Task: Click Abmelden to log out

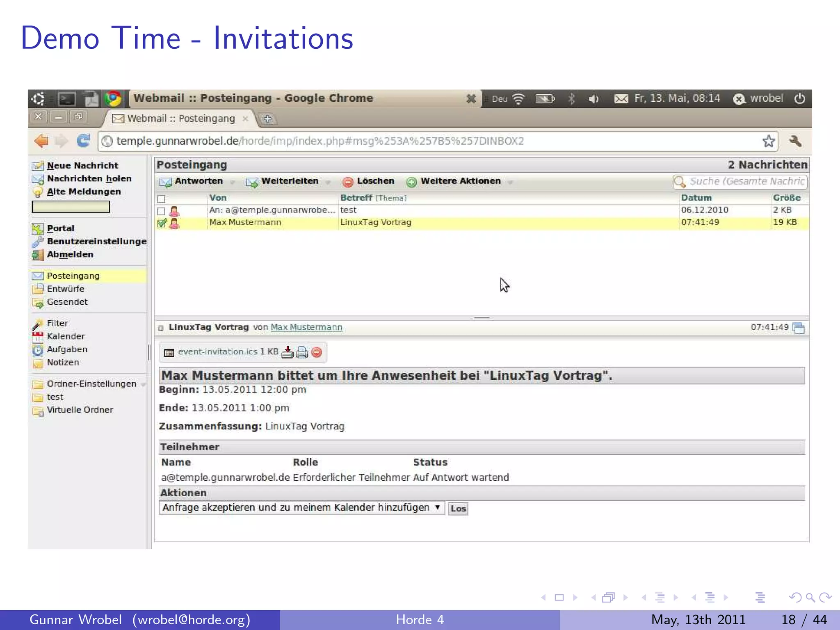Action: pyautogui.click(x=70, y=255)
